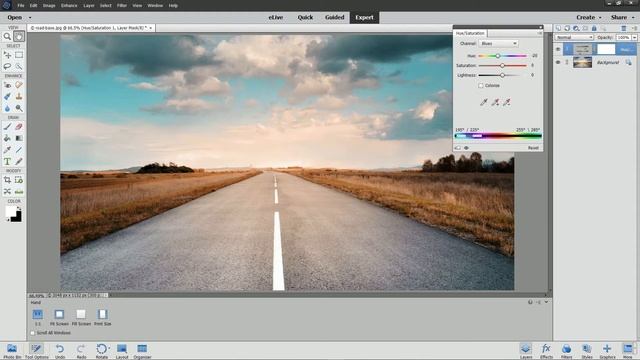Click the lock layer icon
This screenshot has height=360, width=640.
594,28
